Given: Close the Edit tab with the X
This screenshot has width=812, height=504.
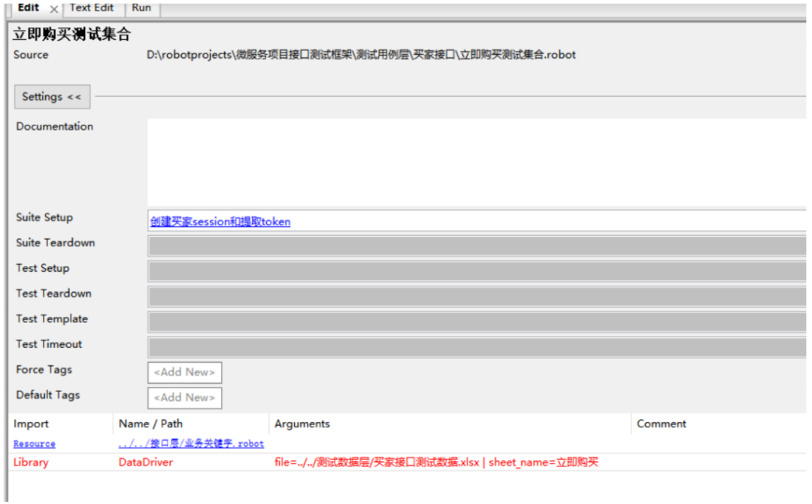Looking at the screenshot, I should click(x=54, y=9).
